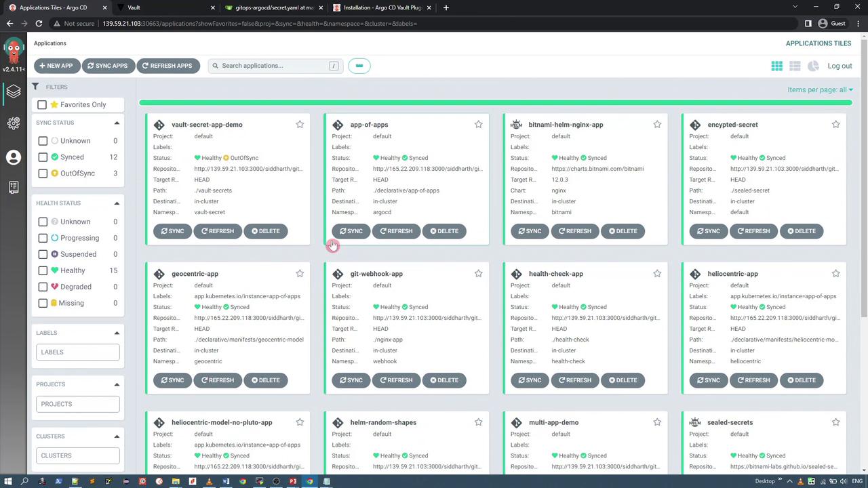The height and width of the screenshot is (488, 868).
Task: Open the browser side panel icon
Action: (x=808, y=24)
